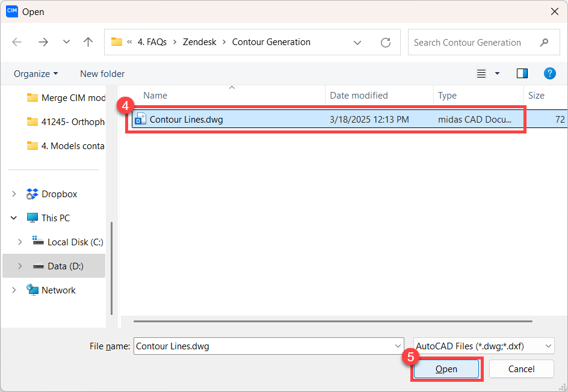The height and width of the screenshot is (392, 568).
Task: Select Data (D:) drive
Action: [65, 266]
